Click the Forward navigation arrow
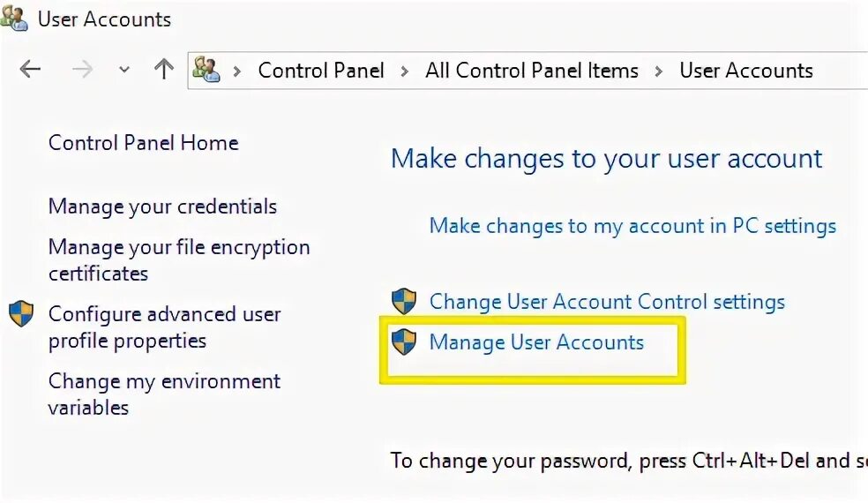 (82, 70)
